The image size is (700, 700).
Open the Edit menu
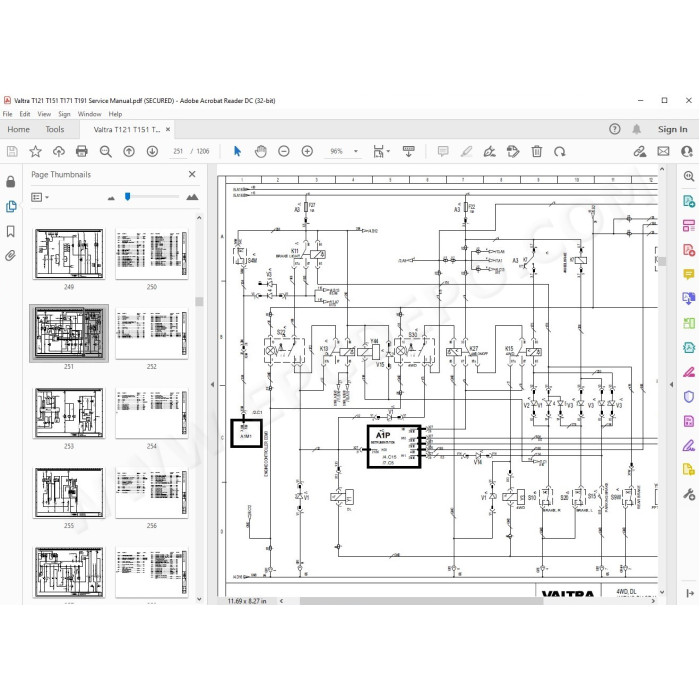click(x=25, y=114)
